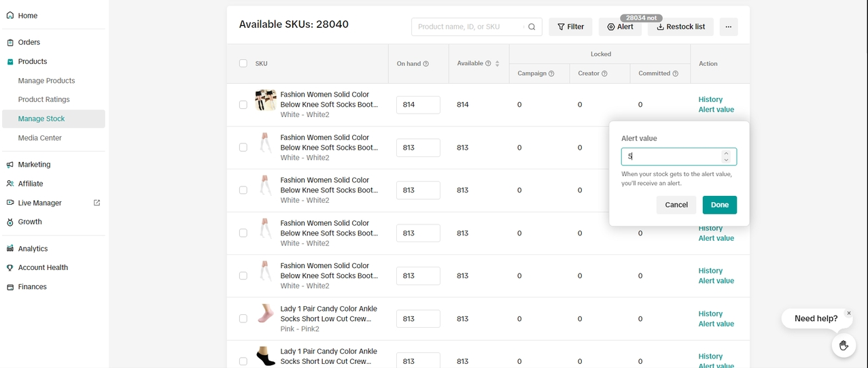Check the first White socks row checkbox
The image size is (868, 368).
point(243,105)
